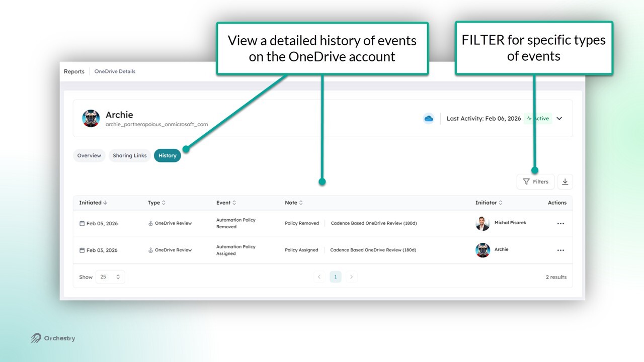Select the History tab
The width and height of the screenshot is (644, 362).
168,155
